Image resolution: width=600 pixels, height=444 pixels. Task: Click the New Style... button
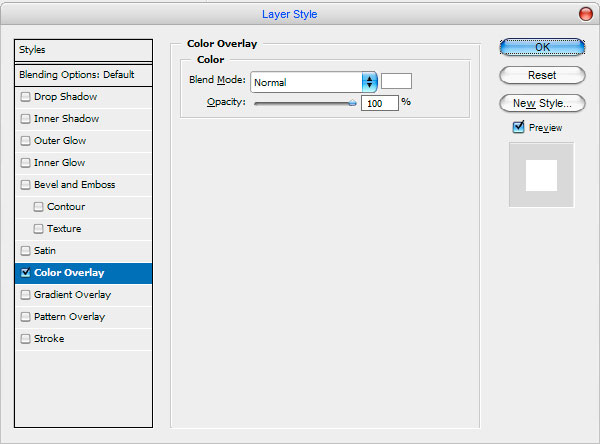pos(542,103)
